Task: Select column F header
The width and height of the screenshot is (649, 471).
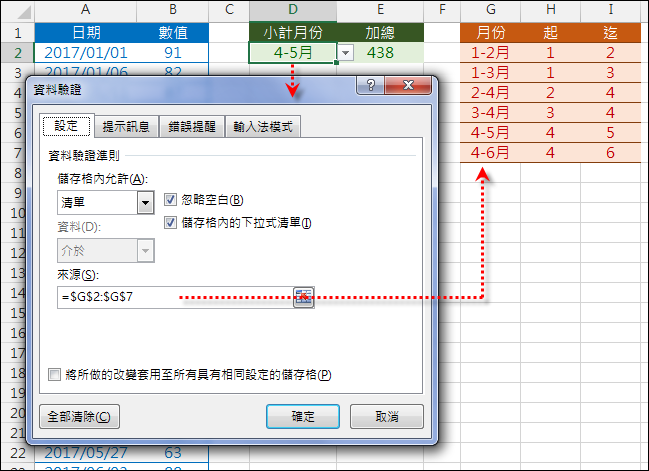Action: [x=442, y=10]
